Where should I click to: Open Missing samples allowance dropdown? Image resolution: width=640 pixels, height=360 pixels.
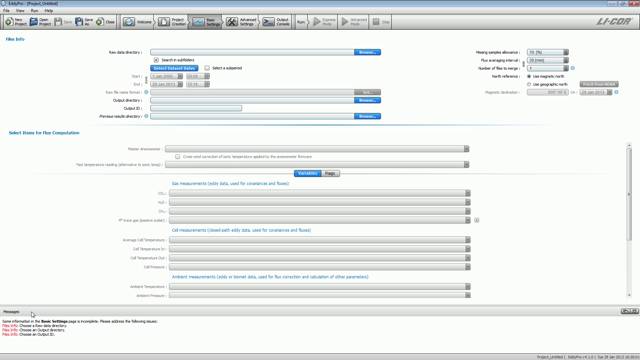[x=566, y=52]
